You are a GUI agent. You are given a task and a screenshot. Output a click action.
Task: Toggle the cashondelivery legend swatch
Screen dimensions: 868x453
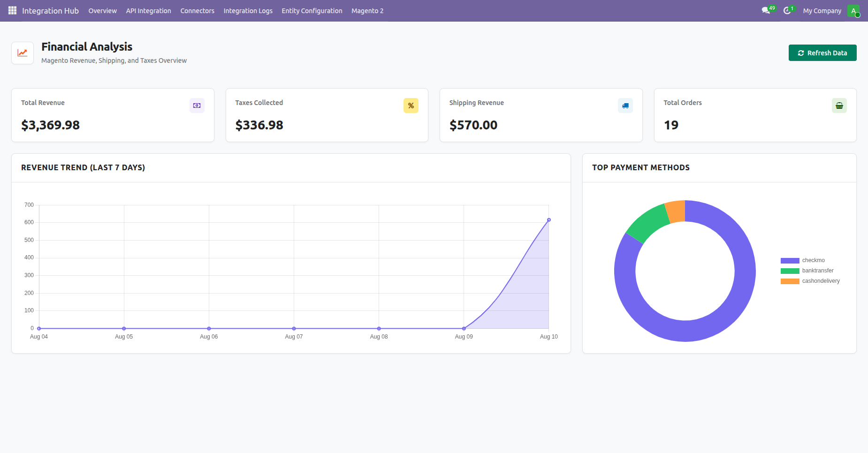(790, 281)
